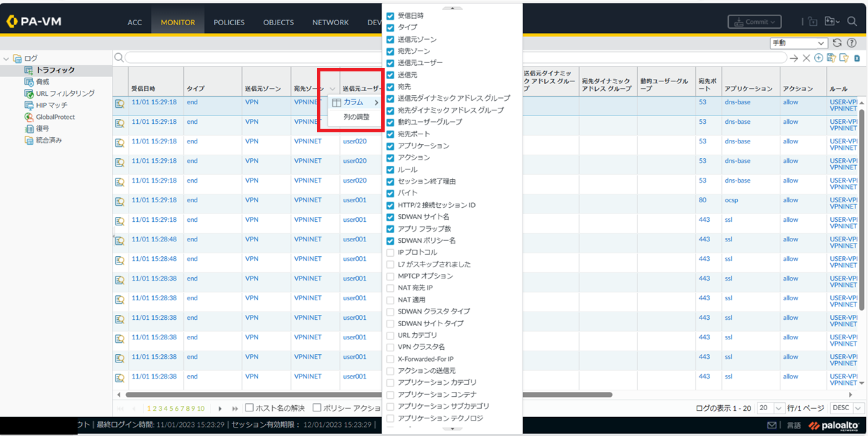Clear the filter with the X icon
868x436 pixels.
tap(806, 58)
